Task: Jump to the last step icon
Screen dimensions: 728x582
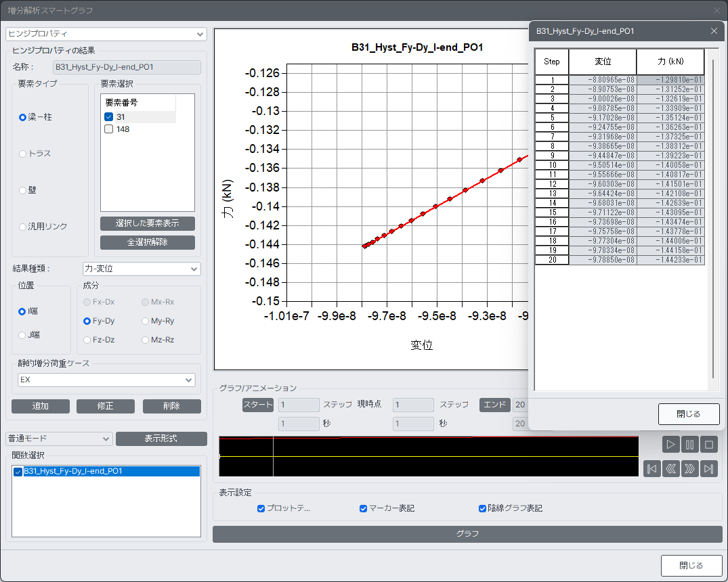Action: pos(709,469)
